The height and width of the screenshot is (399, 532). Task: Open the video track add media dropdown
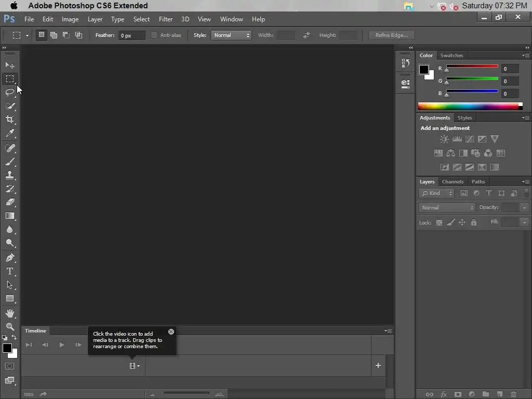pos(135,366)
